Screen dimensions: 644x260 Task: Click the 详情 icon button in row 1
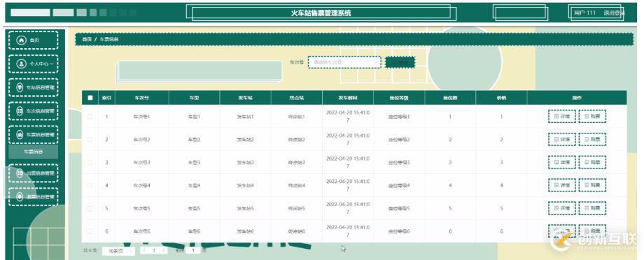[x=561, y=117]
